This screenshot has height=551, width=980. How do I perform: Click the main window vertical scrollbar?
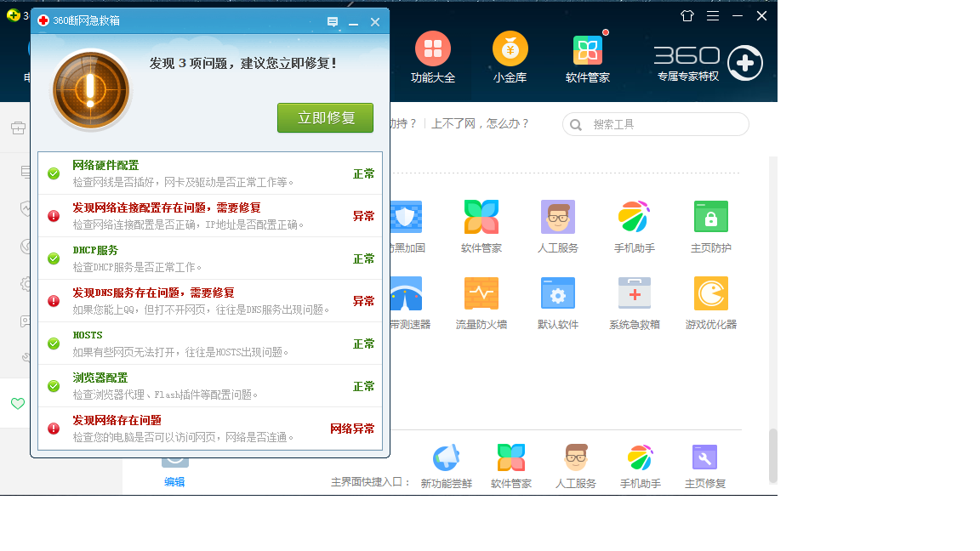click(x=773, y=456)
